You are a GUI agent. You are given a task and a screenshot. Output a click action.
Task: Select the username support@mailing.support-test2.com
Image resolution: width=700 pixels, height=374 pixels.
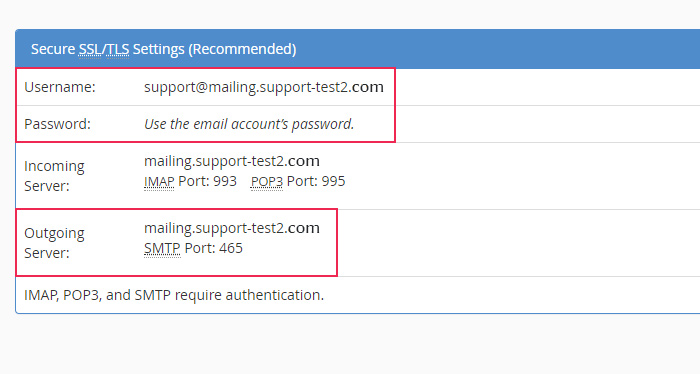click(x=264, y=87)
